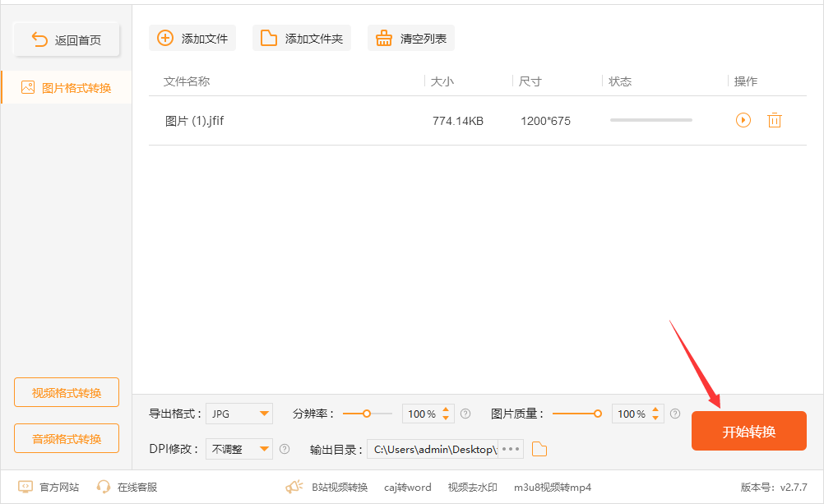
Task: Click the 添加文件夹 label
Action: [314, 39]
